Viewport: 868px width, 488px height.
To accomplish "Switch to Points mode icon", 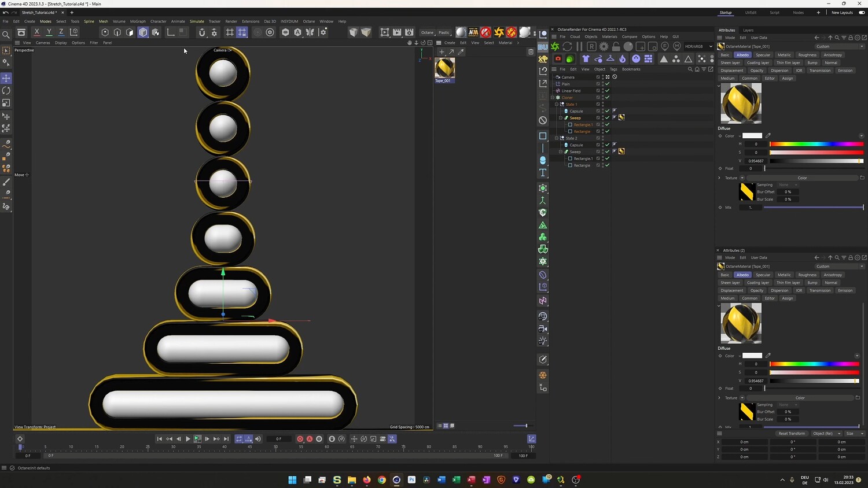I will pos(105,32).
